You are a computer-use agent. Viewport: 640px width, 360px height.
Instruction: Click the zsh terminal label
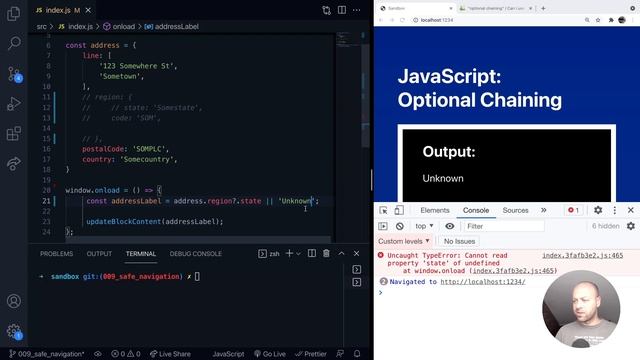(x=269, y=254)
